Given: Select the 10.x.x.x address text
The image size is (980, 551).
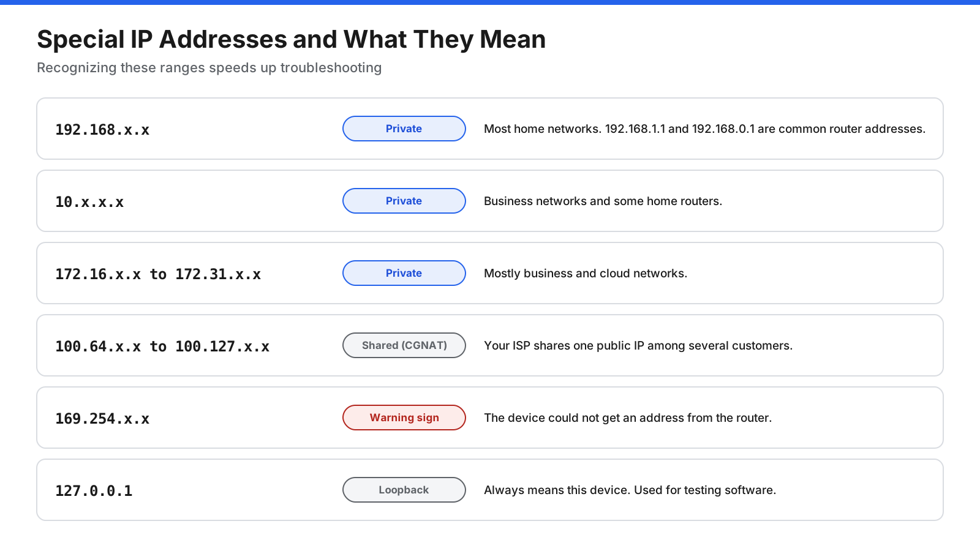Looking at the screenshot, I should pos(89,202).
